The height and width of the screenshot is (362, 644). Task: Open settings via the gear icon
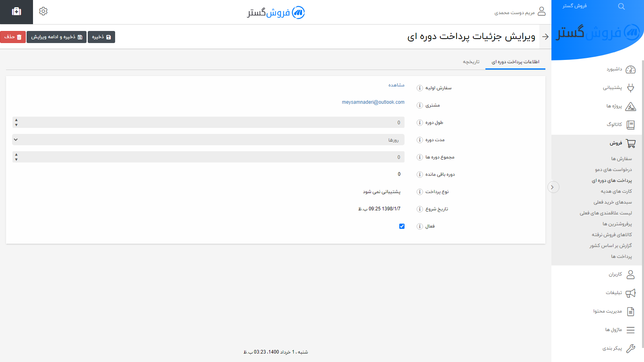(x=43, y=11)
